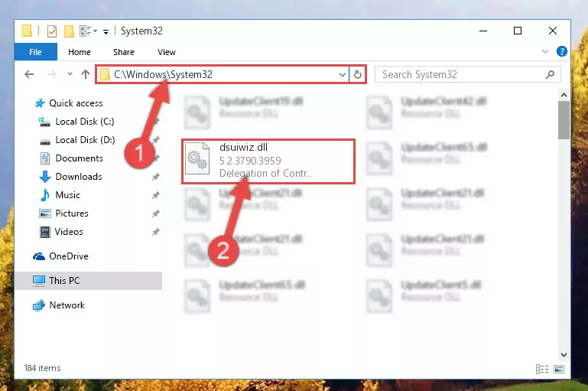
Task: Click the dsuiwiz.dll gear file icon
Action: tap(197, 158)
